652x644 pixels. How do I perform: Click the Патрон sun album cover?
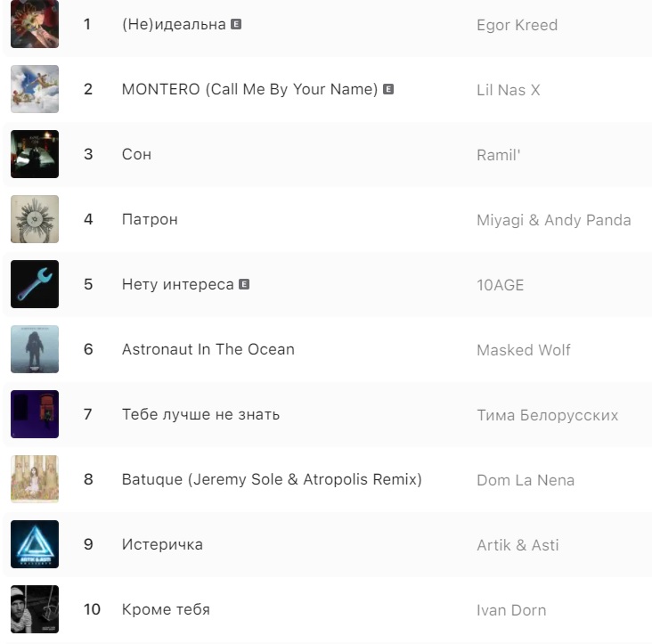point(35,219)
